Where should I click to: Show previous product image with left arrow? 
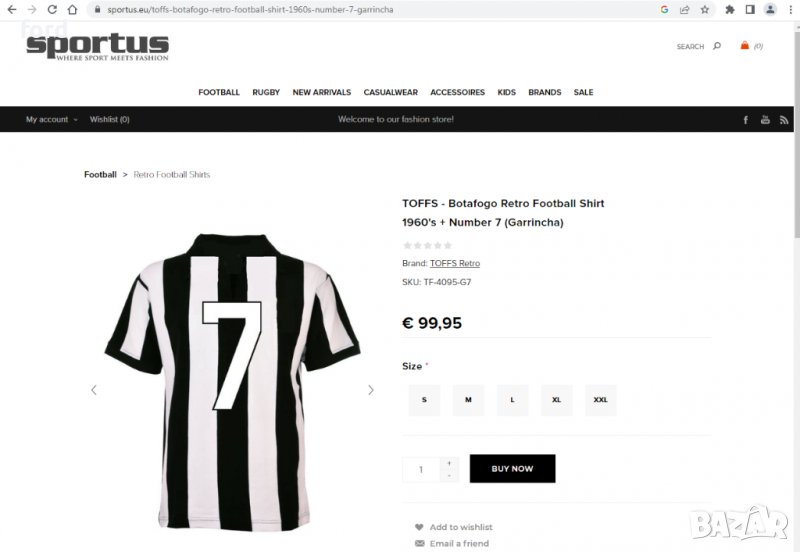click(94, 390)
